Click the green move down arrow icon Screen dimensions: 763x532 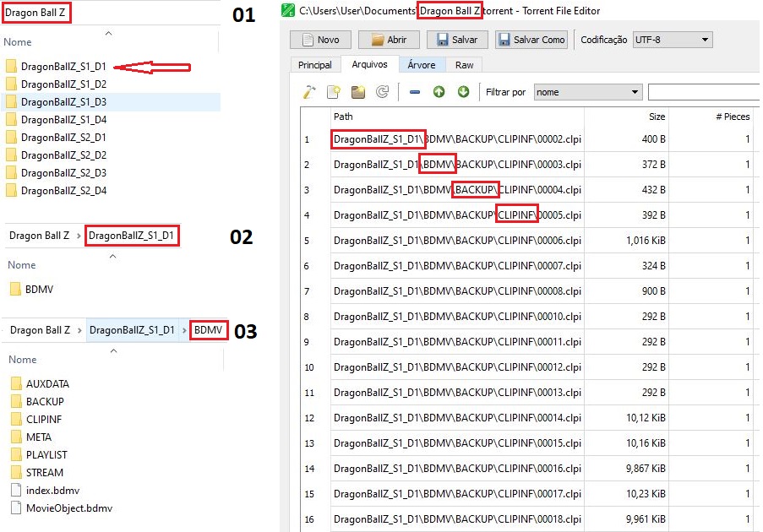pos(463,91)
